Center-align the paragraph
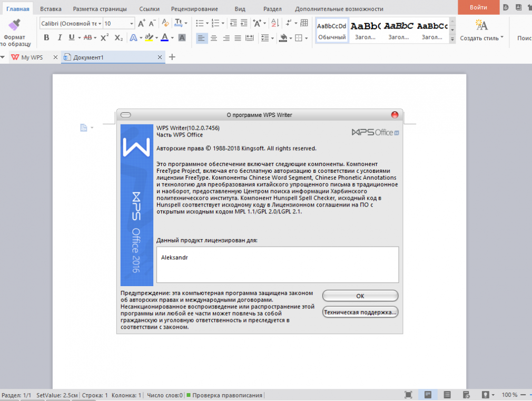 click(214, 38)
